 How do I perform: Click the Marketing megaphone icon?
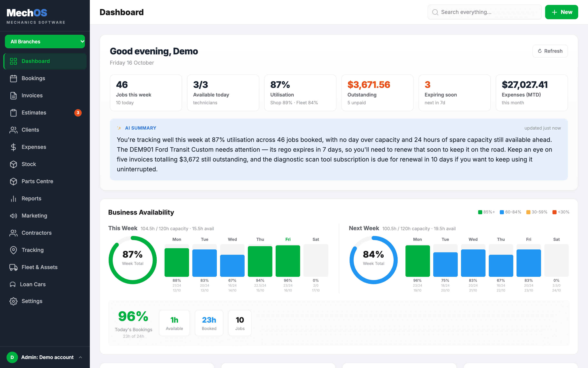tap(13, 216)
